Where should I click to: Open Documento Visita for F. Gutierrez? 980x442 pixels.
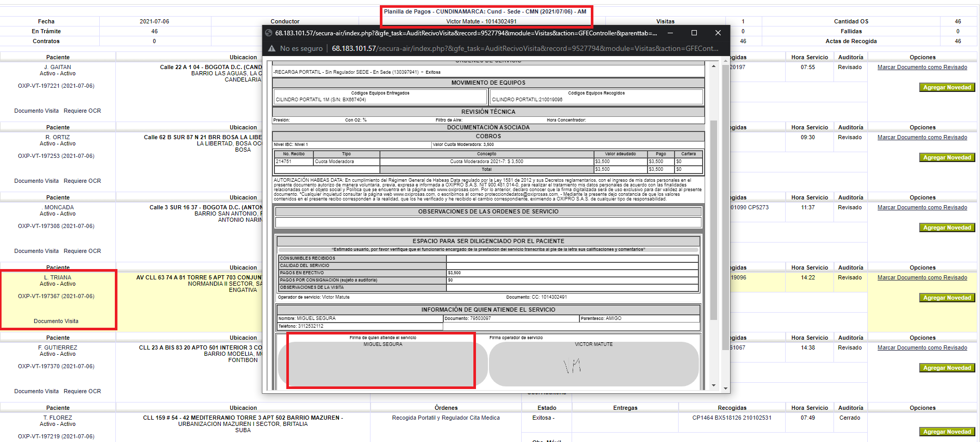(36, 391)
